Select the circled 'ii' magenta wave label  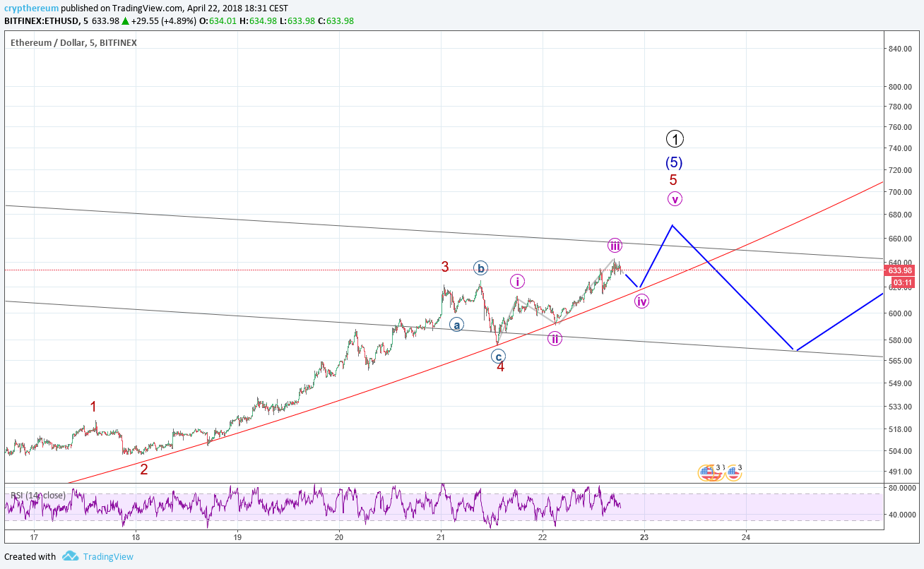click(x=555, y=339)
